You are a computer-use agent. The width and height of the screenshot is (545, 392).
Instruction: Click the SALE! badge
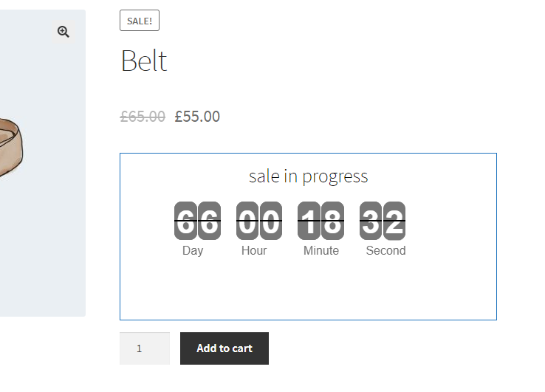pos(140,21)
